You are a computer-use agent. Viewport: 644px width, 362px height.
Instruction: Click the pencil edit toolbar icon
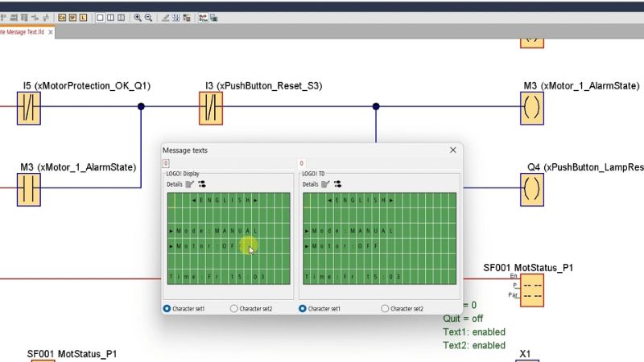pyautogui.click(x=165, y=18)
